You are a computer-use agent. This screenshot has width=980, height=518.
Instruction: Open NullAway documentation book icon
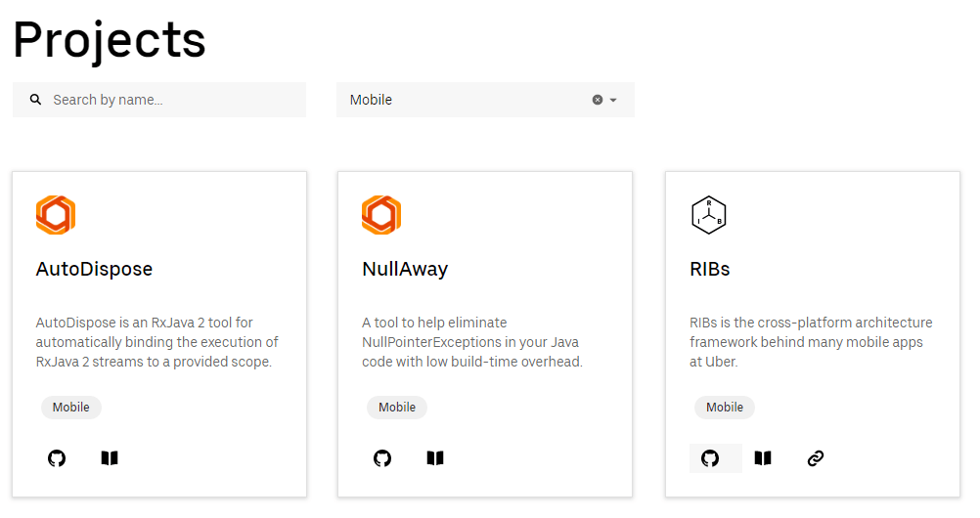click(x=435, y=458)
